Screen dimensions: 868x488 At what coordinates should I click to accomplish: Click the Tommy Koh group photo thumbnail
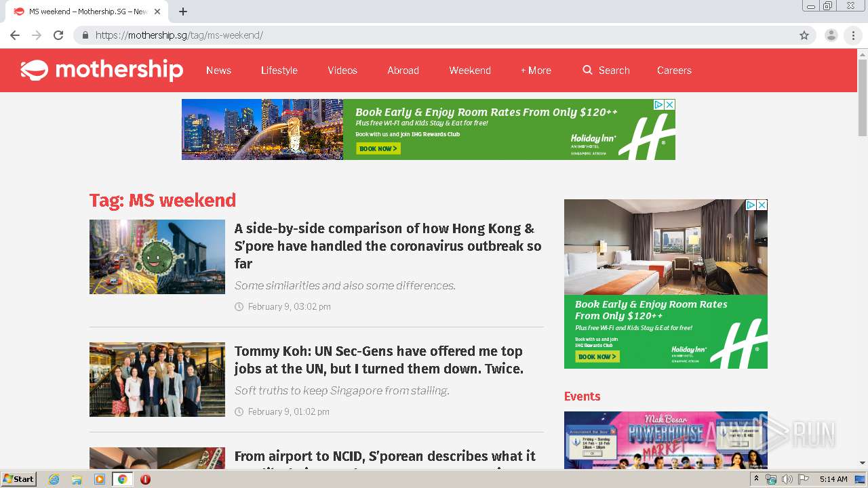(157, 380)
